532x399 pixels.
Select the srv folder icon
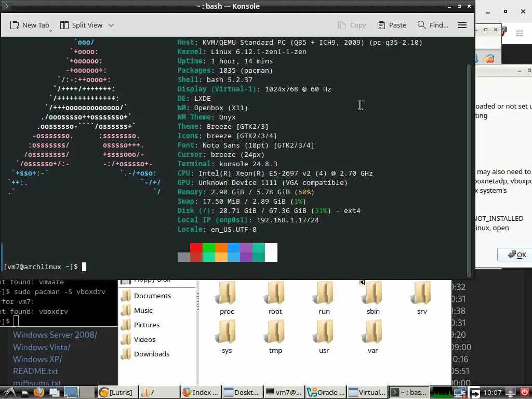[x=422, y=293]
